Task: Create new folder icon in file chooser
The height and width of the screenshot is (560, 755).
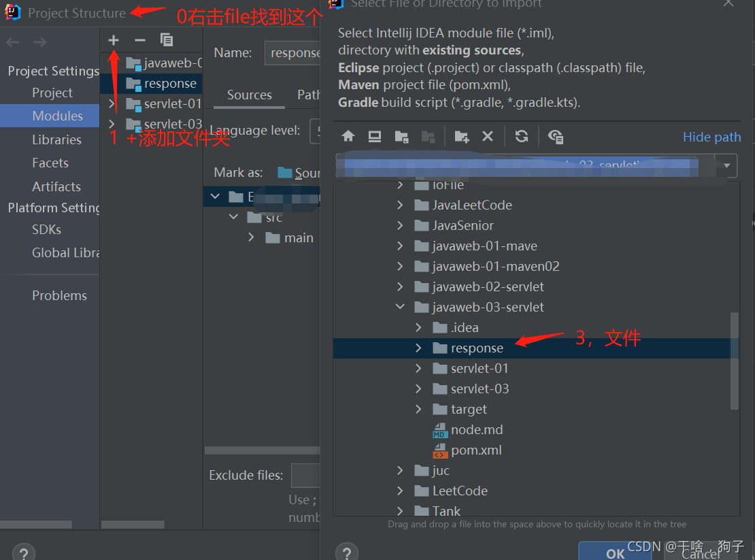Action: [x=461, y=137]
